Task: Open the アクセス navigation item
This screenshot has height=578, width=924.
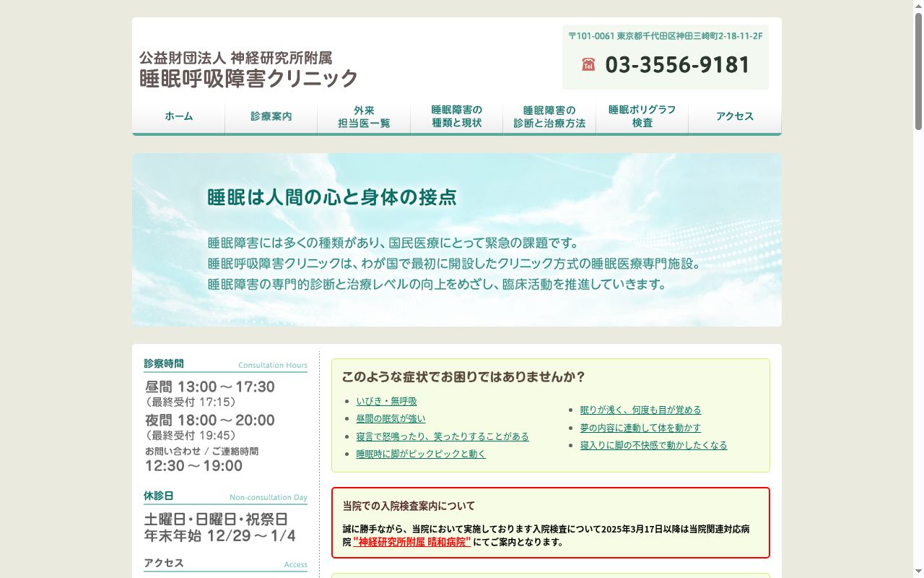Action: (x=735, y=116)
